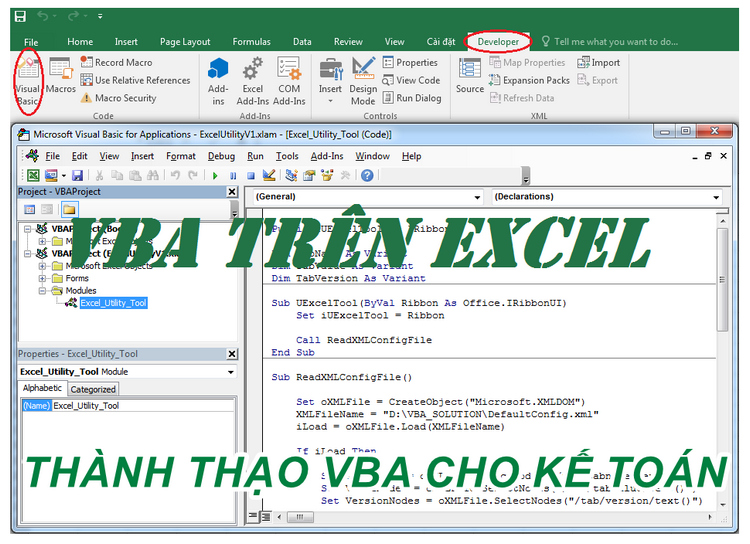Toggle Use Relative References
This screenshot has width=750, height=544.
click(135, 80)
